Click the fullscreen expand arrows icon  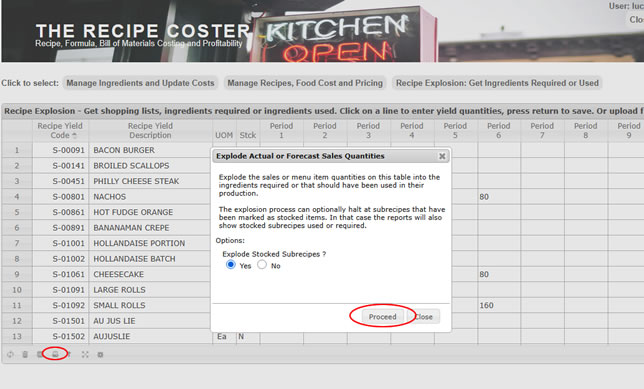pyautogui.click(x=85, y=354)
